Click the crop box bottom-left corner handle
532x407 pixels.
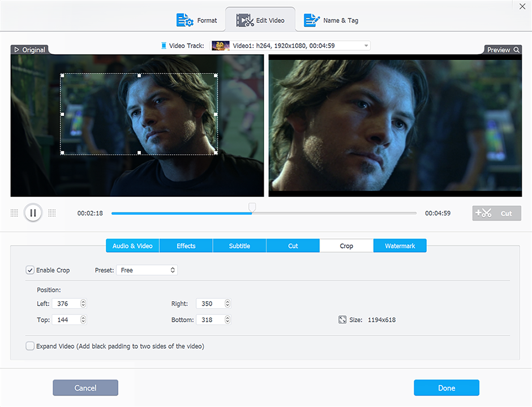62,153
